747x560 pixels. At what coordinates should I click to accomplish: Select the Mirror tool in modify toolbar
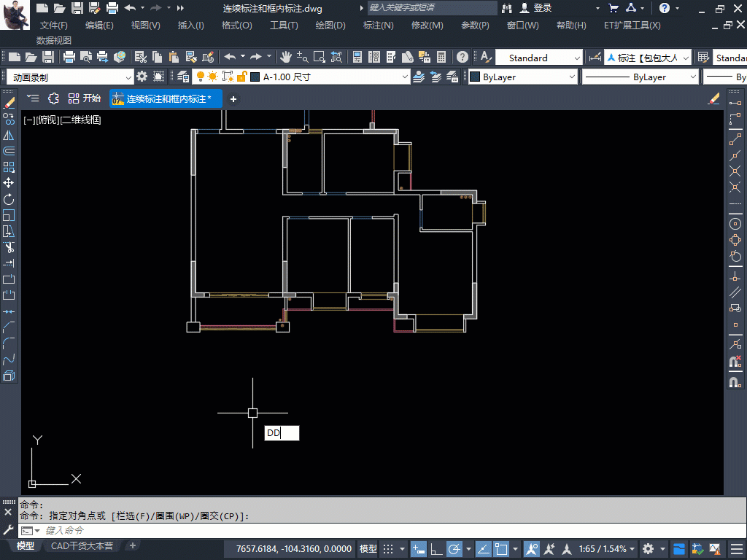pyautogui.click(x=9, y=135)
